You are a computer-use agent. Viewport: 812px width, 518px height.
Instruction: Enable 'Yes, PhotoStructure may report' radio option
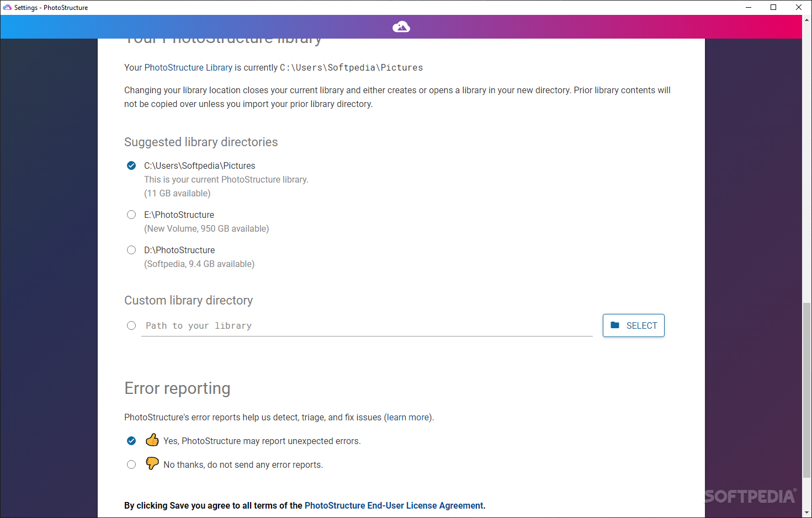131,441
